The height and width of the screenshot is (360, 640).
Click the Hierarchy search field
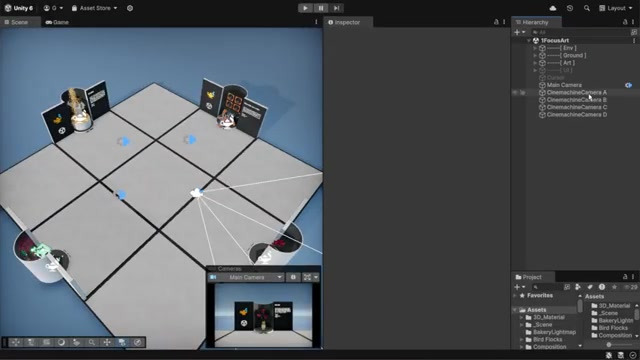coord(579,32)
